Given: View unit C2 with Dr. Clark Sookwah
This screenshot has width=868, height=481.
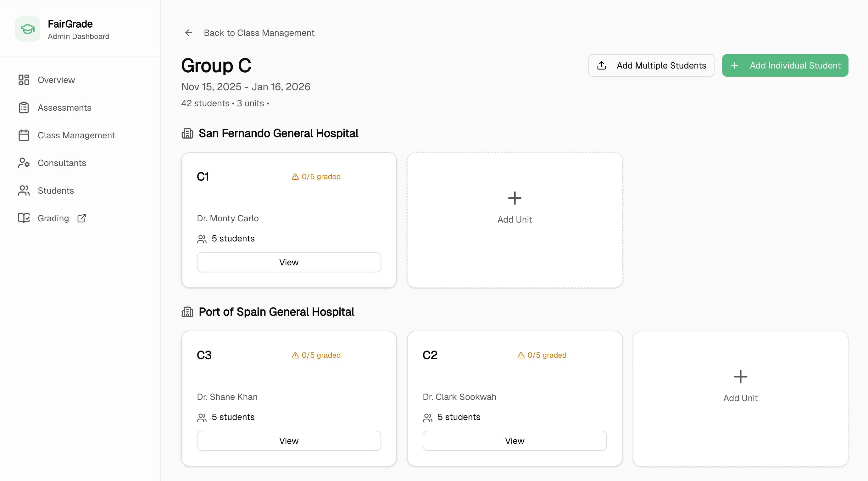Looking at the screenshot, I should click(515, 440).
